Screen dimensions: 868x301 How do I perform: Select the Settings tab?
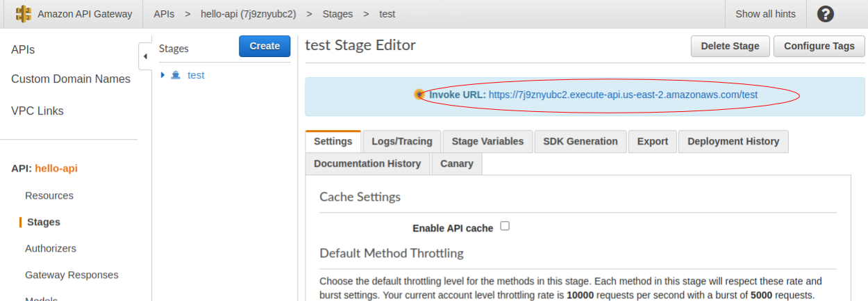click(x=333, y=141)
